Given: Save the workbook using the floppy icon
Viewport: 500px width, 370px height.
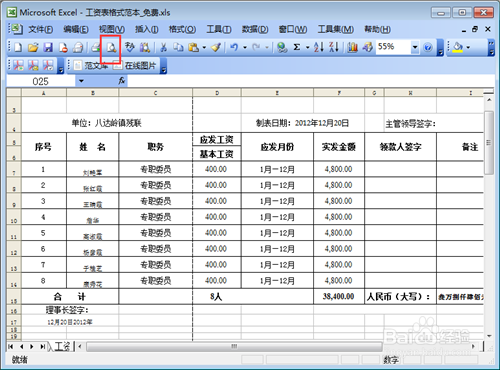Looking at the screenshot, I should (48, 48).
